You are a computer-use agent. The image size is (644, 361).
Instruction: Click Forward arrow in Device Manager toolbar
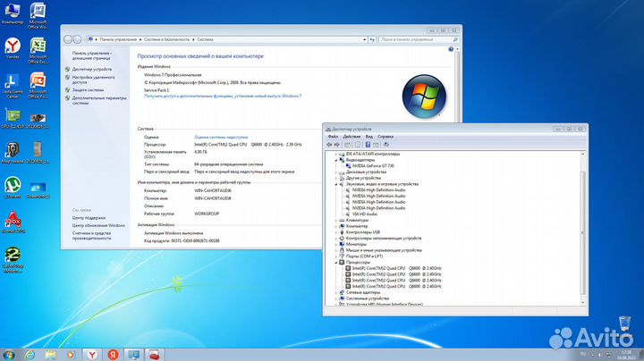(337, 145)
